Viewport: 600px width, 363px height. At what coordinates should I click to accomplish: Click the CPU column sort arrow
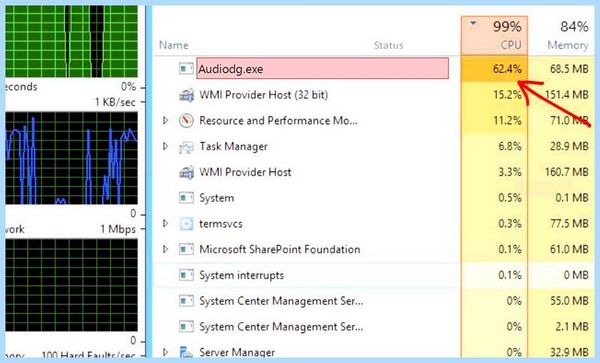[473, 23]
